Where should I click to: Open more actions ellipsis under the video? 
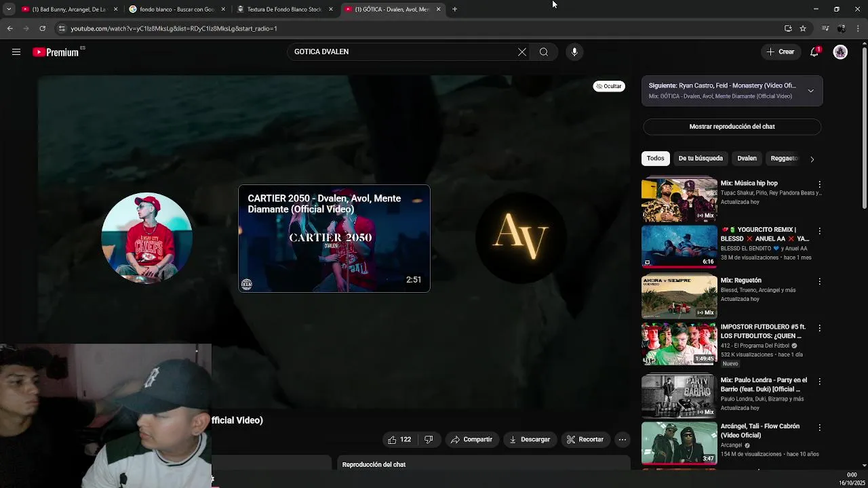pyautogui.click(x=622, y=439)
